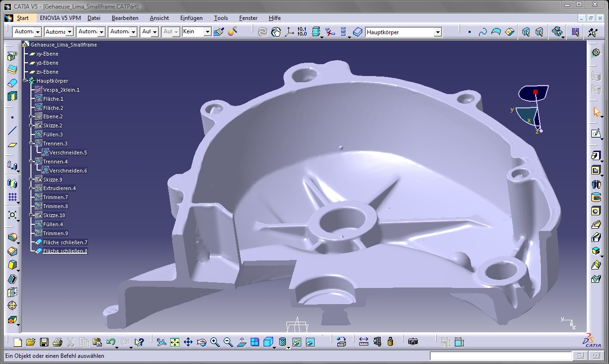
Task: Select the Pan view tool
Action: [188, 342]
